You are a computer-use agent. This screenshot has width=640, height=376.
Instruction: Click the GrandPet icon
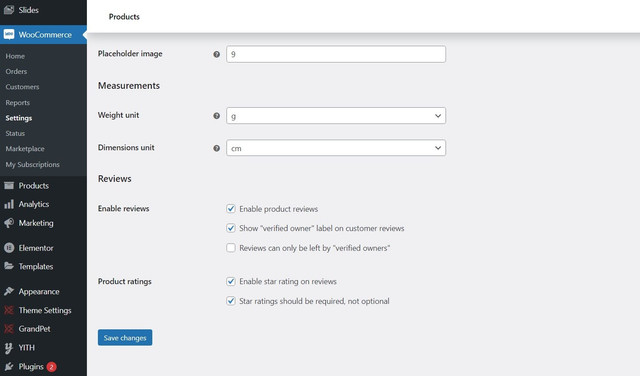click(9, 329)
